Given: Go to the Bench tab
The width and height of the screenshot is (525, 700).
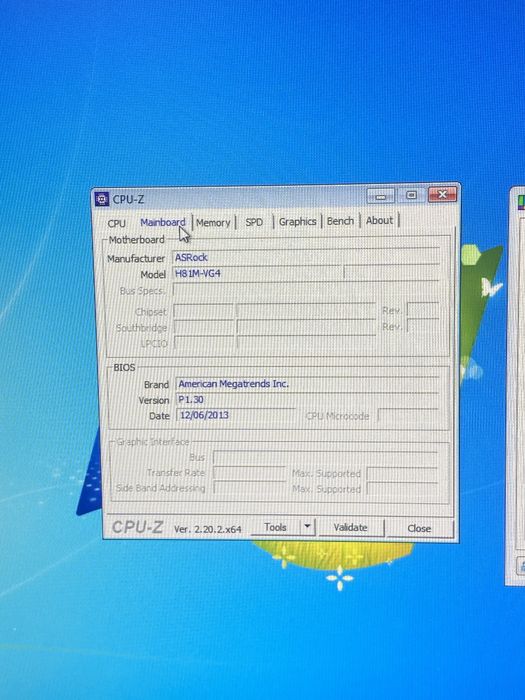Looking at the screenshot, I should point(340,221).
